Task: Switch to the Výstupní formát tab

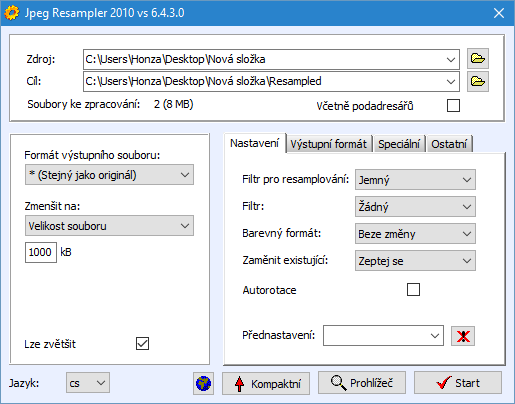Action: coord(329,144)
